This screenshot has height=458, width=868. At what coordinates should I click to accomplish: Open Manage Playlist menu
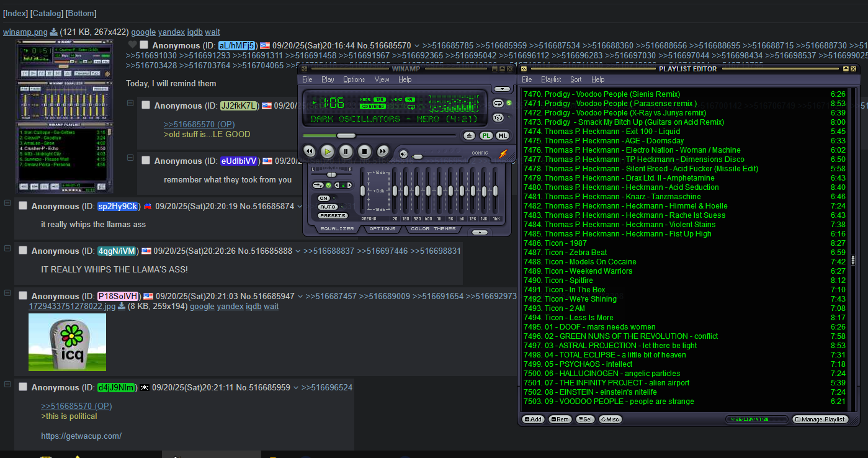point(820,420)
